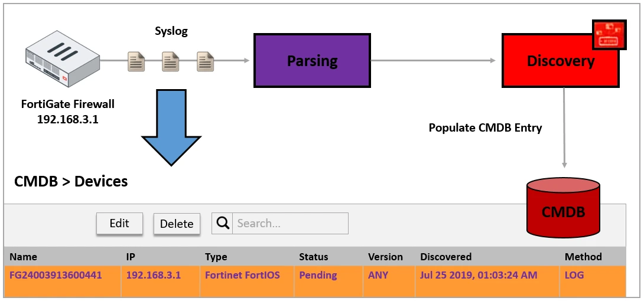Click the third syslog document icon

click(x=205, y=61)
